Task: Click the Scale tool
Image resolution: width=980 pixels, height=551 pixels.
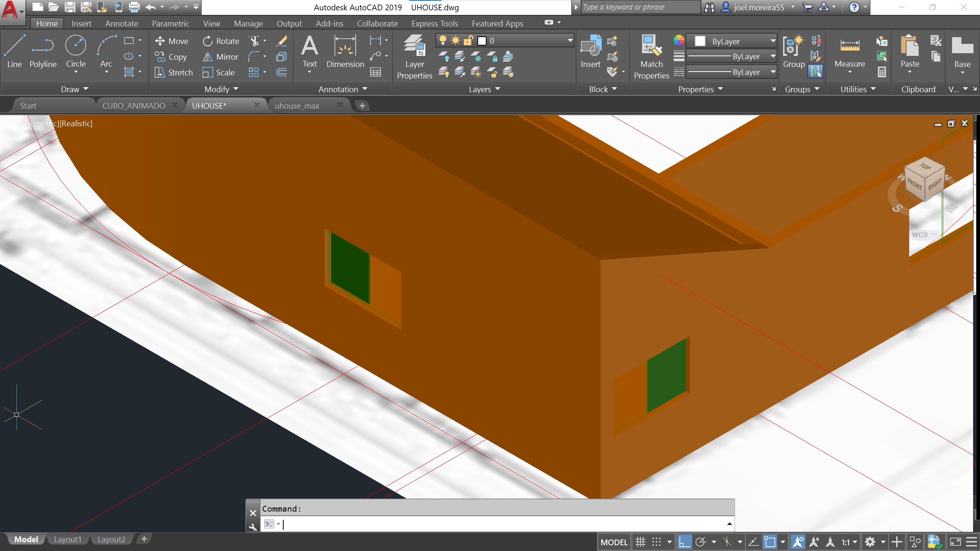Action: coord(219,72)
